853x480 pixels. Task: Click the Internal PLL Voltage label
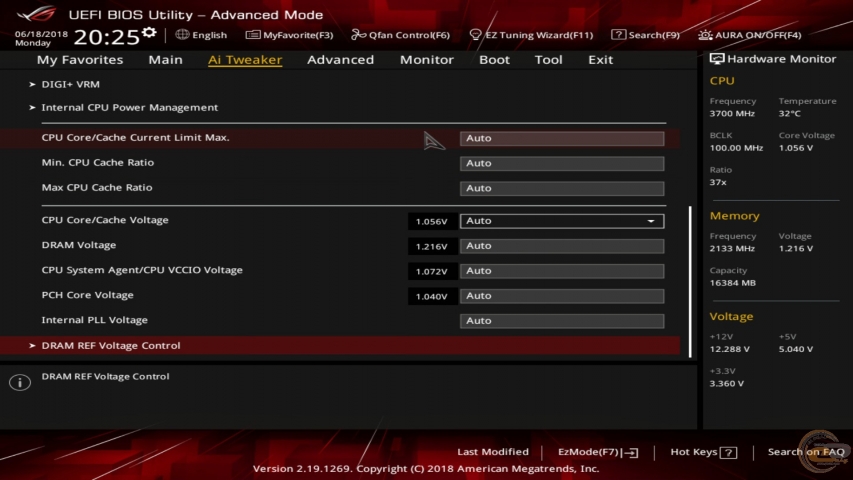point(95,320)
